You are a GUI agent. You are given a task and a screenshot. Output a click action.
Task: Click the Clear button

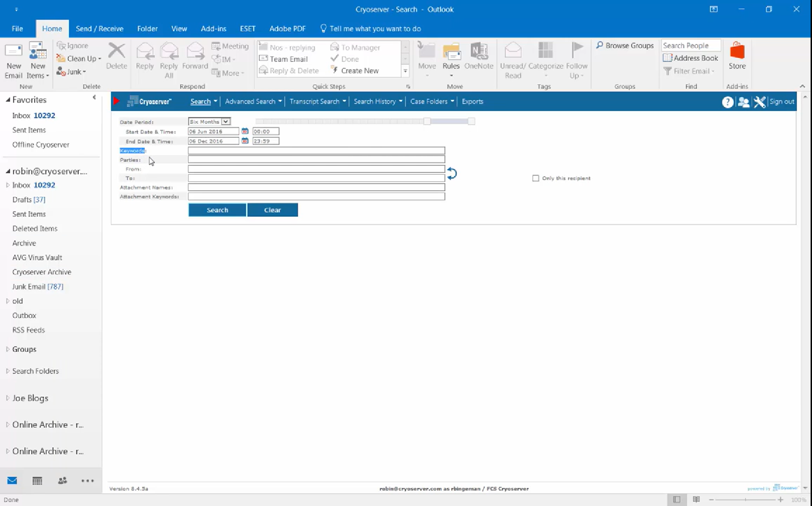[x=273, y=210]
